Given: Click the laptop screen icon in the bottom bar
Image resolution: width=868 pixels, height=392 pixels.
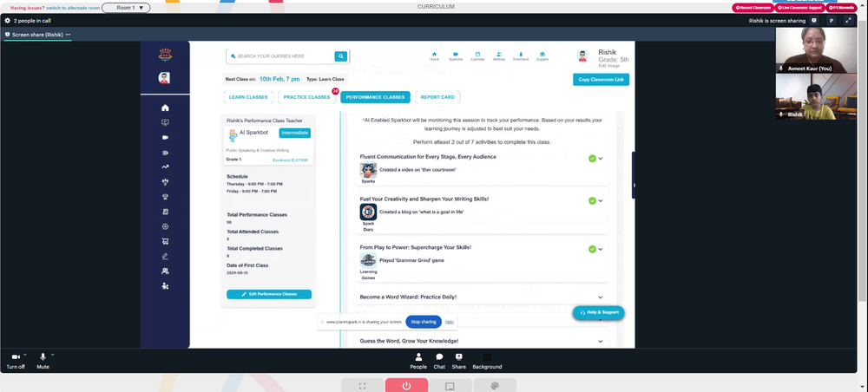Looking at the screenshot, I should 450,385.
